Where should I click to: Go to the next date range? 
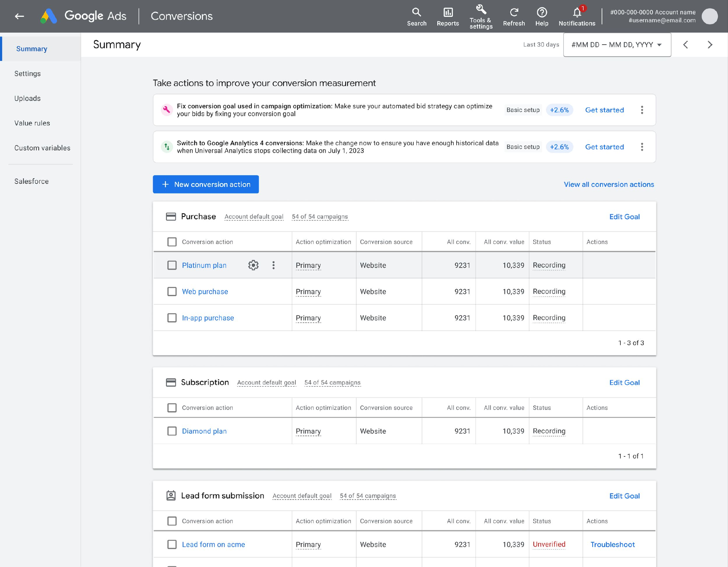(710, 45)
